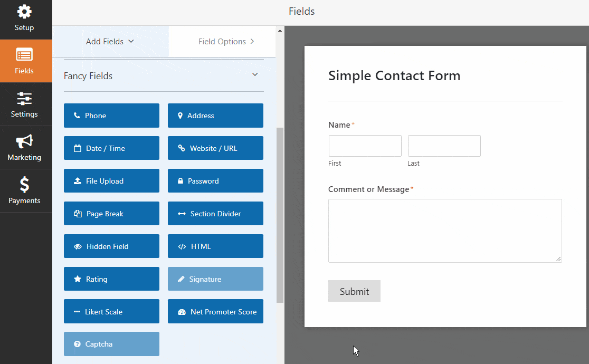
Task: Open the Payments dollar icon
Action: click(x=24, y=185)
